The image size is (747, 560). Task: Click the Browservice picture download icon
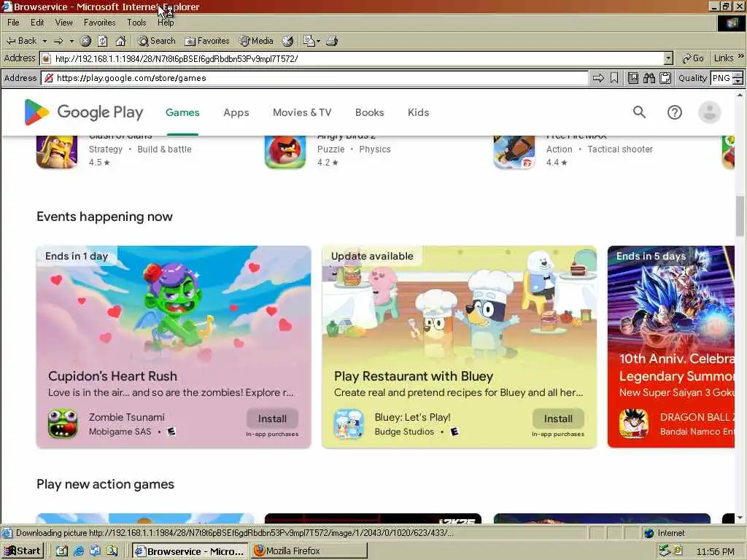[632, 78]
